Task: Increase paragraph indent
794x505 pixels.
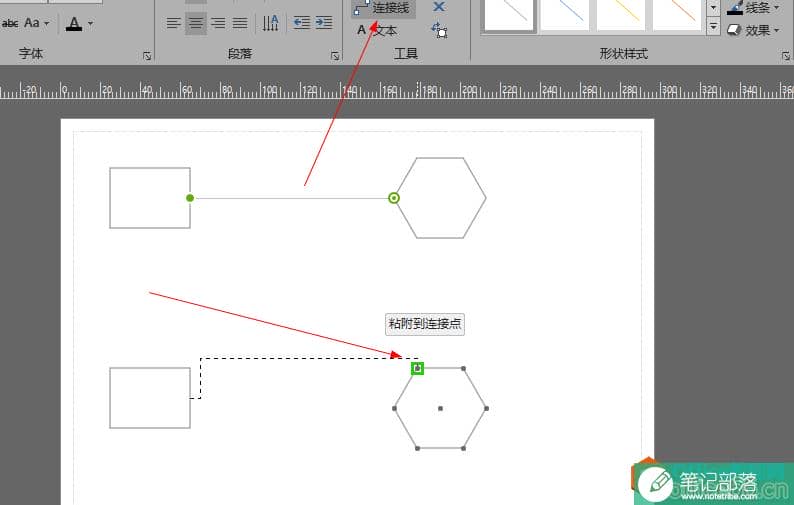Action: pyautogui.click(x=324, y=23)
